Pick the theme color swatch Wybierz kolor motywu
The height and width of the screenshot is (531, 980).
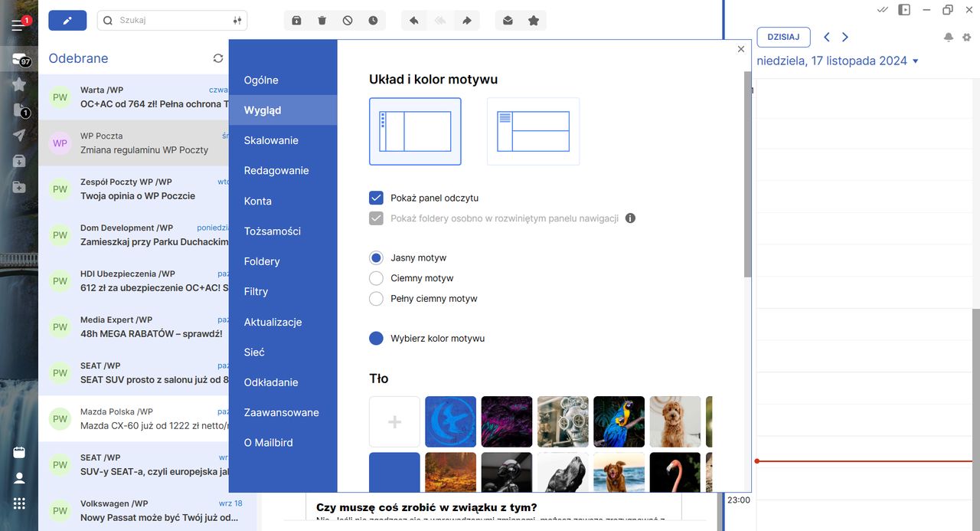(x=376, y=339)
